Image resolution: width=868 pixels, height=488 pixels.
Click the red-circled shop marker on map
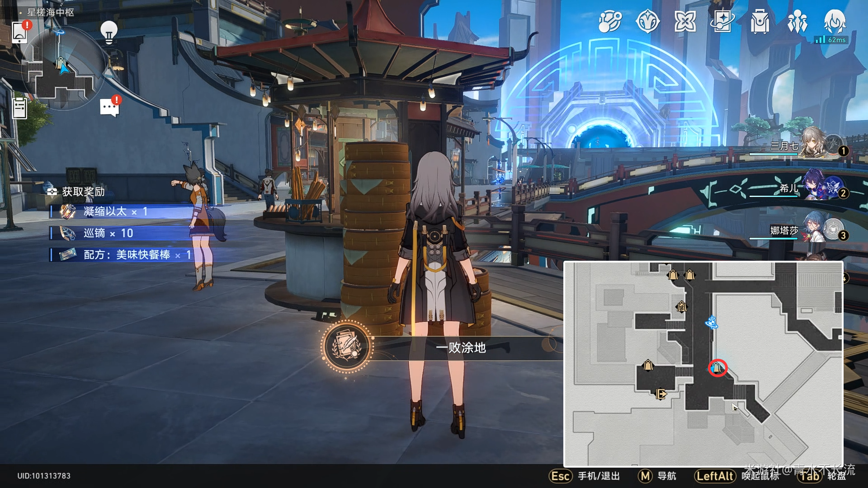717,368
